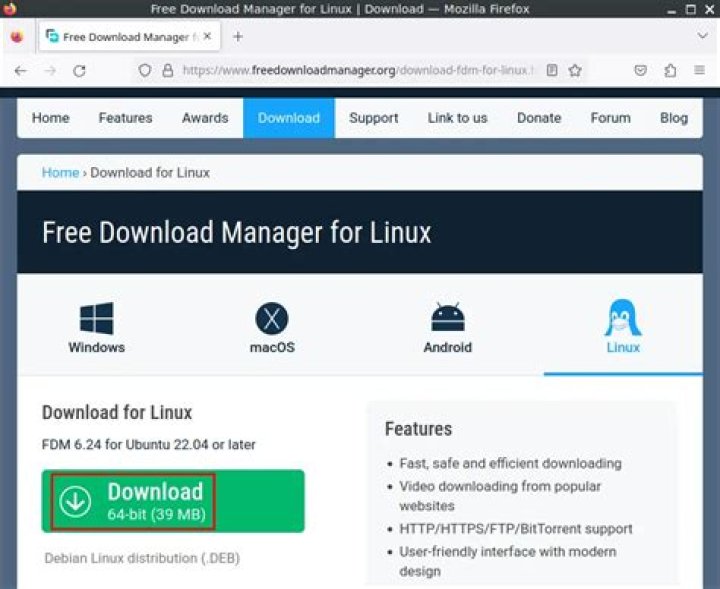Close the Free Download Manager tab
The width and height of the screenshot is (720, 589).
207,36
